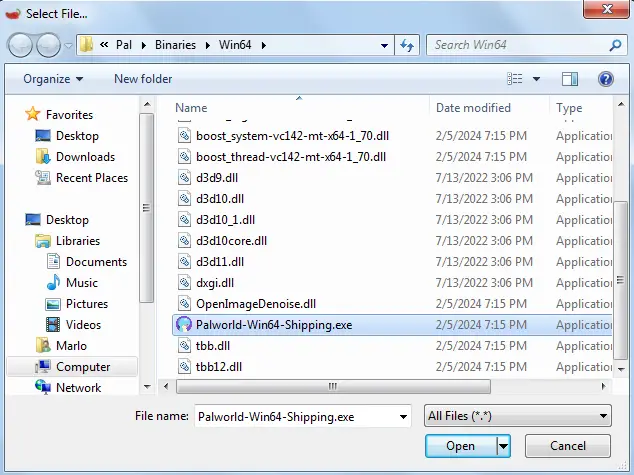Click the Win64 breadcrumb segment

coord(235,45)
